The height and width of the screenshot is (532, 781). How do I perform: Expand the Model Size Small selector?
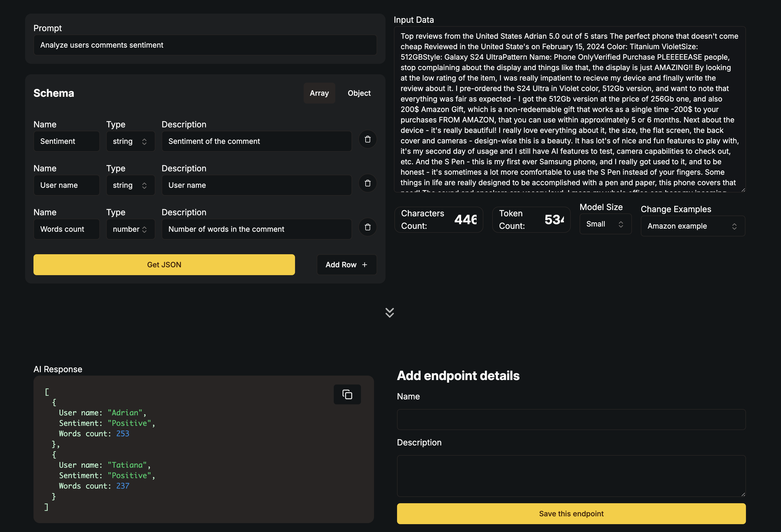pos(605,224)
